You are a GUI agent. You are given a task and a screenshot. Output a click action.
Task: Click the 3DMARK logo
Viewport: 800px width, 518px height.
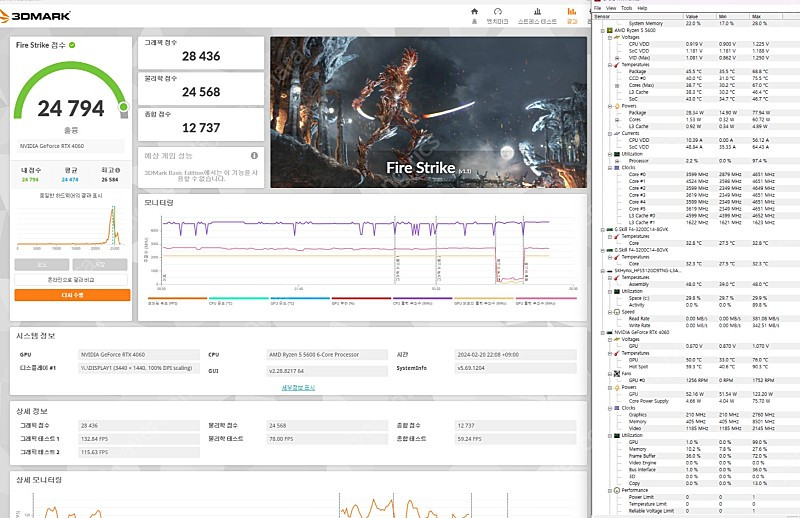36,16
